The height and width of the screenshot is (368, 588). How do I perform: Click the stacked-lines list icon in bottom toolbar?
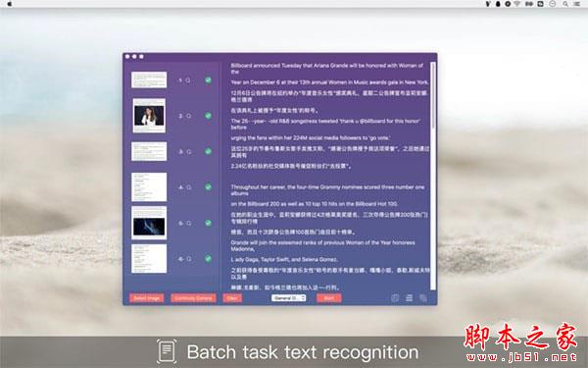409,298
